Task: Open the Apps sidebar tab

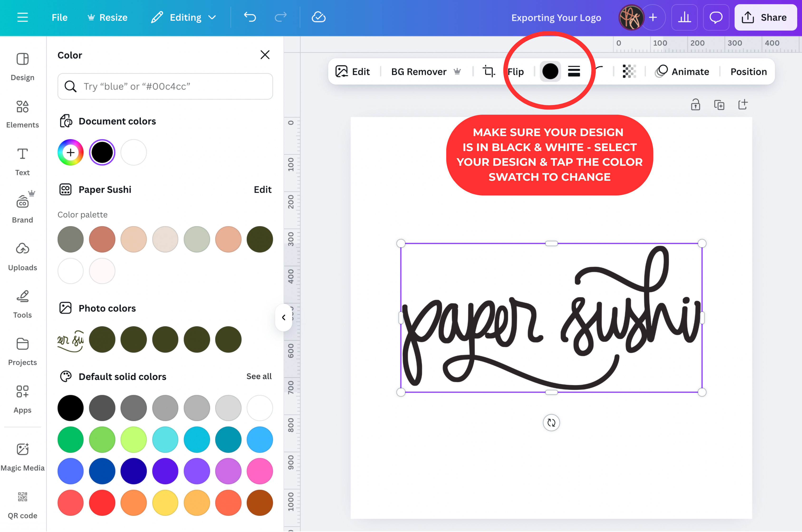Action: click(x=22, y=399)
